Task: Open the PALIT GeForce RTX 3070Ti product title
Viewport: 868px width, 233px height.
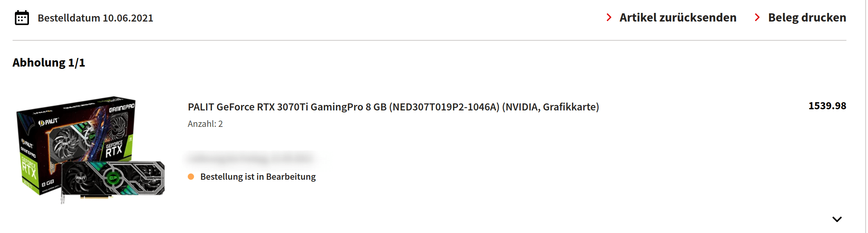Action: (x=393, y=107)
